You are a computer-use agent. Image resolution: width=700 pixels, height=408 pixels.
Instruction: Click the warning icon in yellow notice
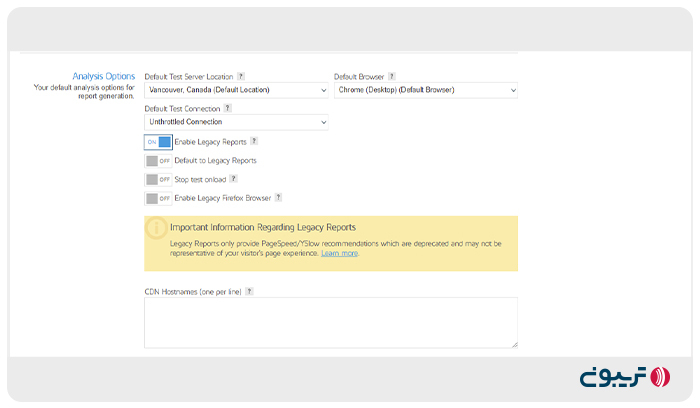tap(156, 228)
